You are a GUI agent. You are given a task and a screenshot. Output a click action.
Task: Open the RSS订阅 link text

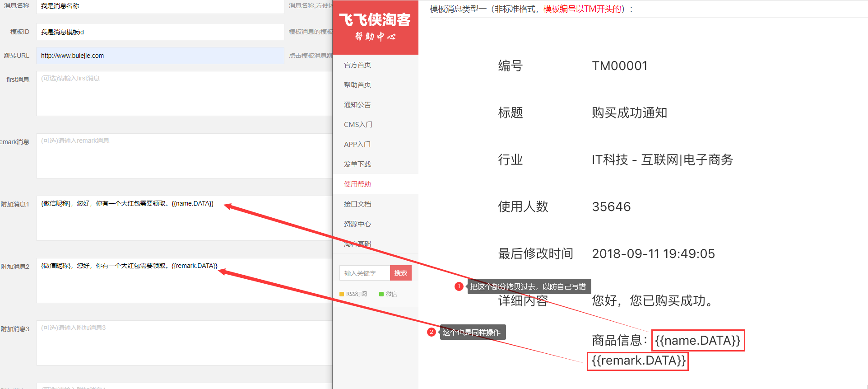point(357,294)
